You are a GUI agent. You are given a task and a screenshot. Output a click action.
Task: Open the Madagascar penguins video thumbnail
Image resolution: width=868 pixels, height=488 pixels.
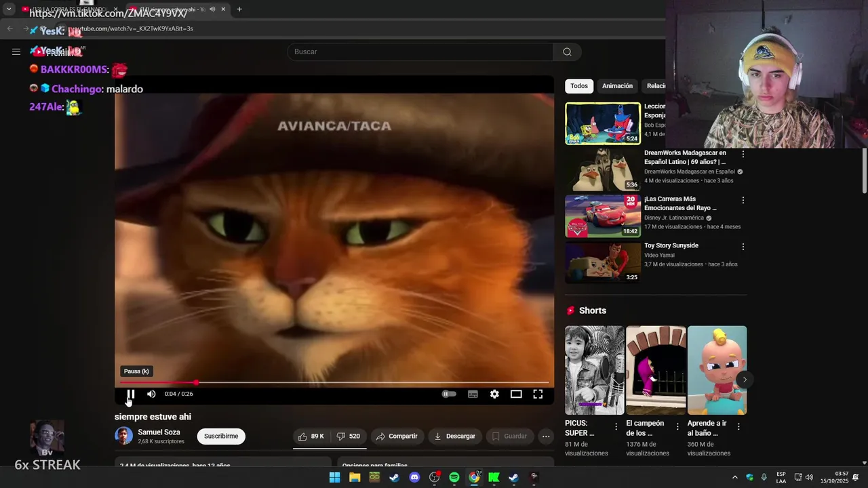pyautogui.click(x=603, y=169)
